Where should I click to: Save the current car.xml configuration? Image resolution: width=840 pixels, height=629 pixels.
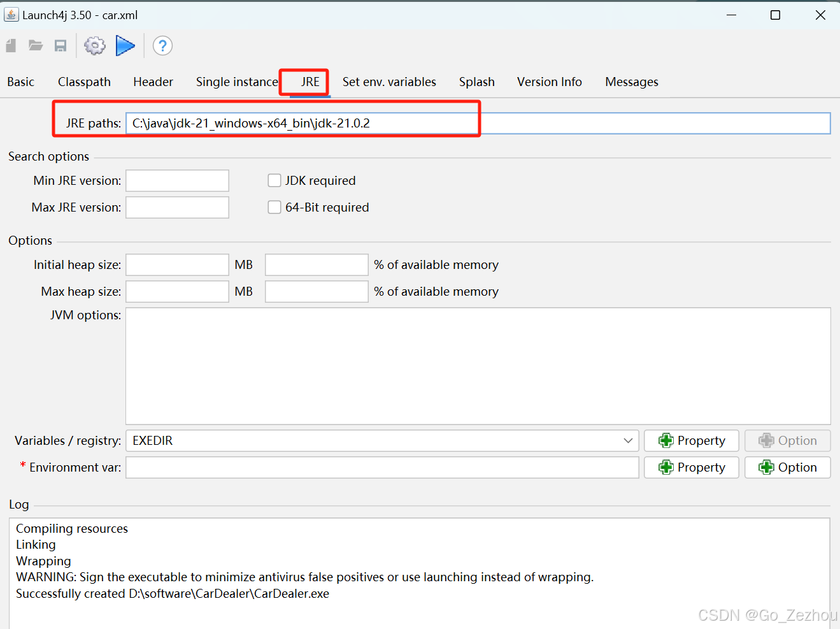point(60,45)
